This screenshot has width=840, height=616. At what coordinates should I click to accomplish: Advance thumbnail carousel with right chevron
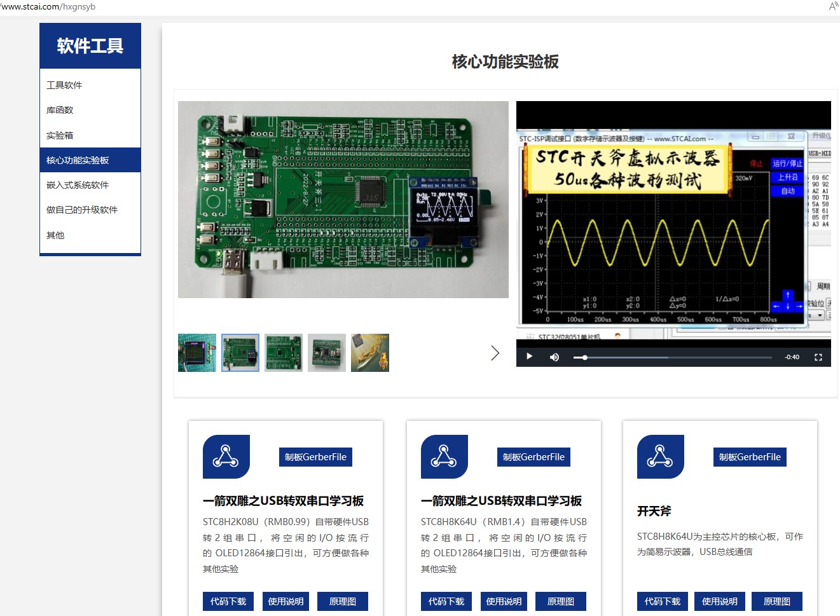(x=495, y=353)
